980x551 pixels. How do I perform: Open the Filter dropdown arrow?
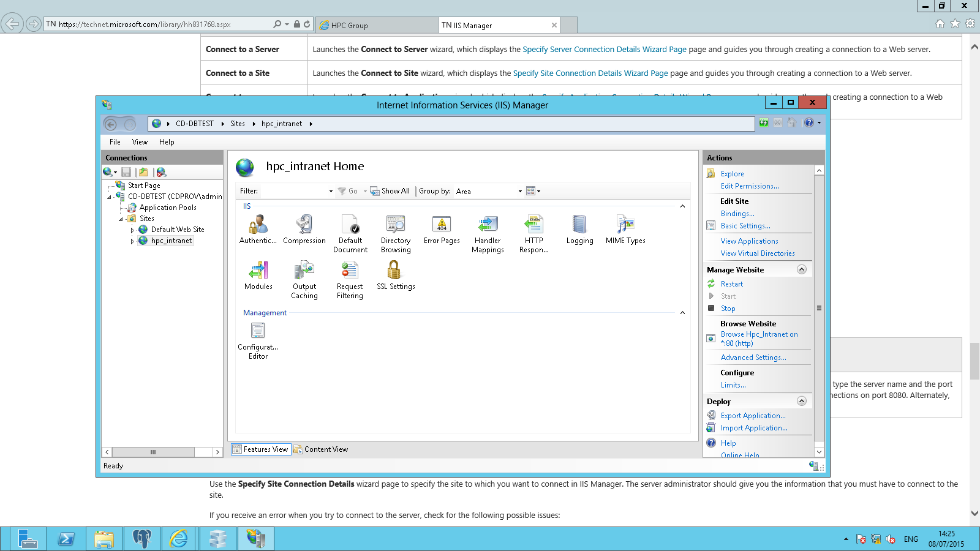point(331,191)
